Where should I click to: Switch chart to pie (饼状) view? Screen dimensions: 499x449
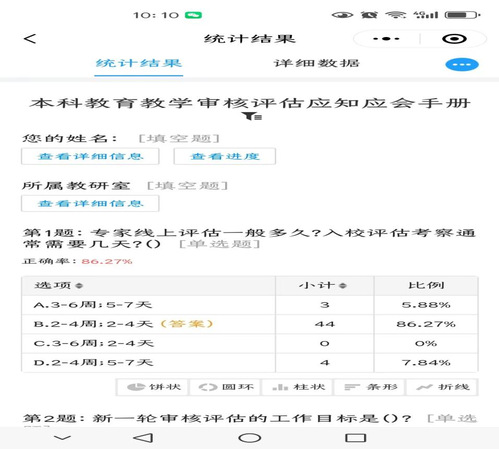(x=153, y=387)
